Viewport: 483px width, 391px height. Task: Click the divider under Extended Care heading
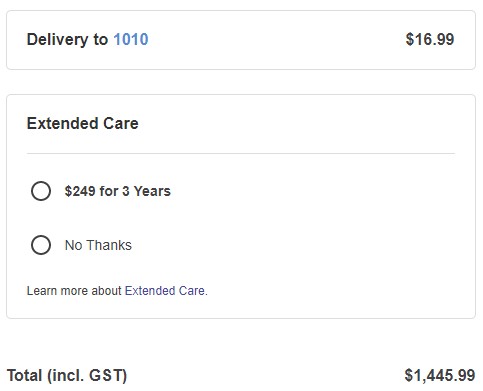coord(241,154)
